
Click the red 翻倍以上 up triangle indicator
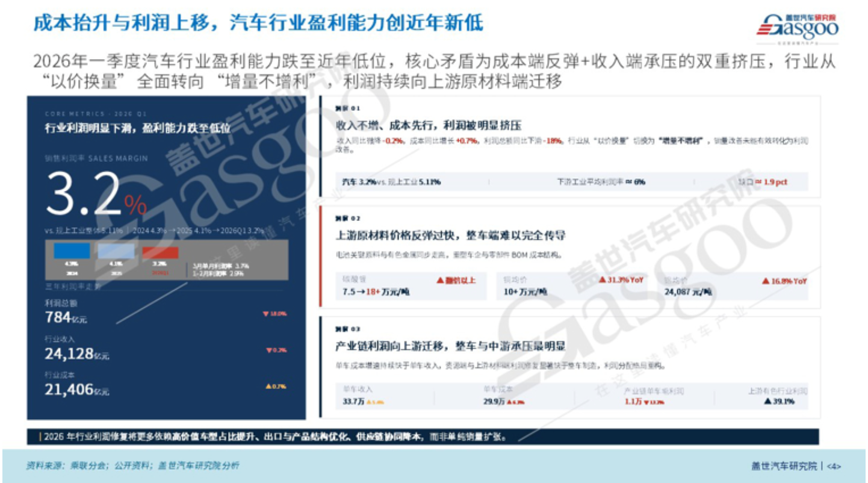[x=456, y=280]
